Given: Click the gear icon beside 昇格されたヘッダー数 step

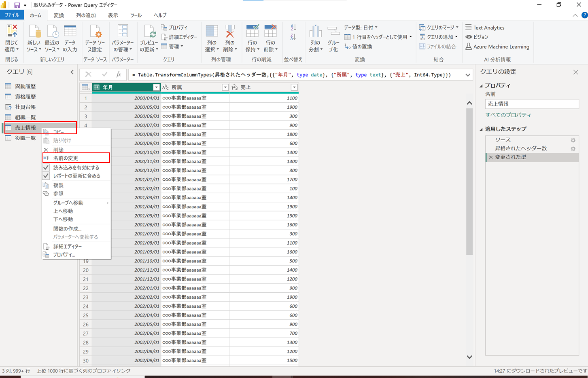Looking at the screenshot, I should click(573, 149).
